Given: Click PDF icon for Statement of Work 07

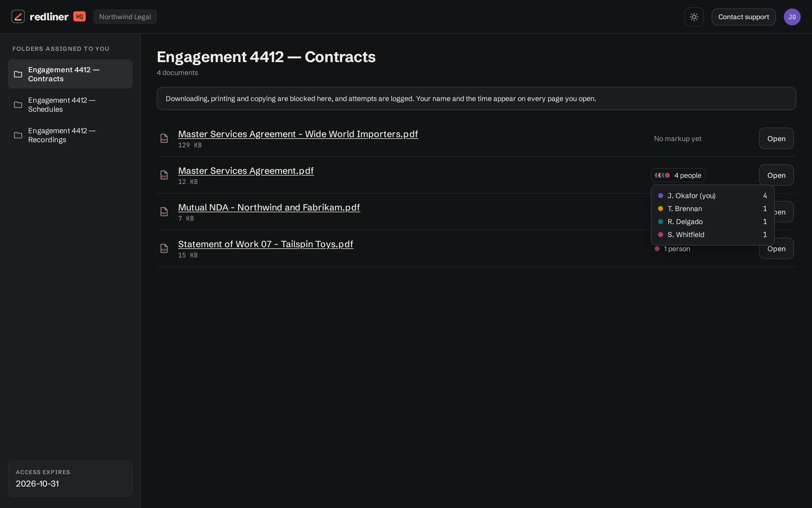Looking at the screenshot, I should pos(164,248).
